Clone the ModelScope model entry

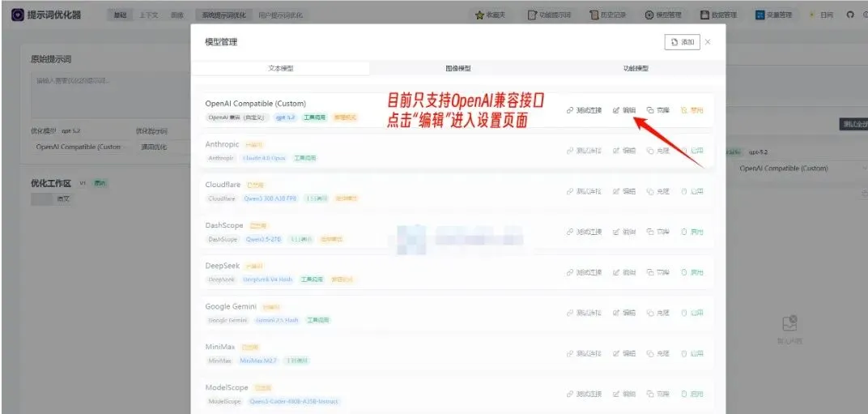click(x=658, y=394)
